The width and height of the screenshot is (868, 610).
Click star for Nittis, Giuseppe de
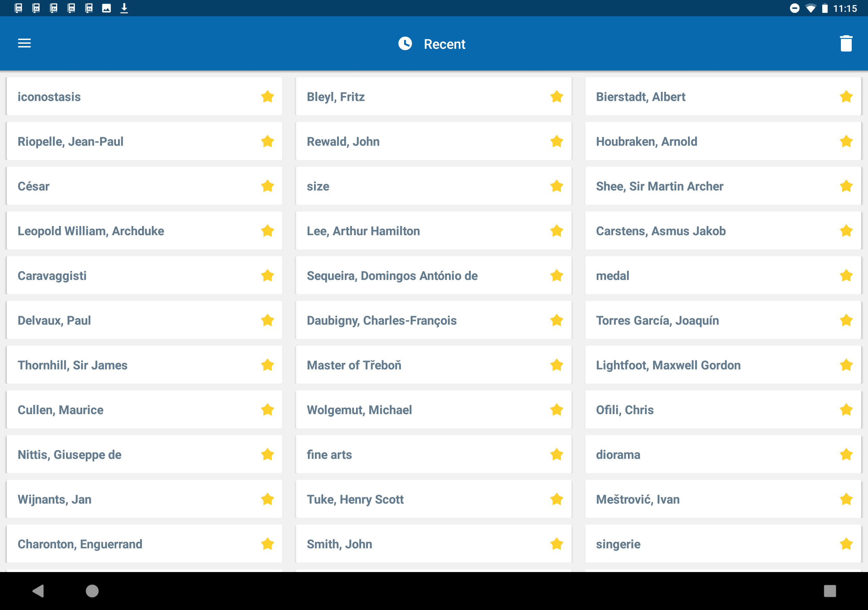pyautogui.click(x=267, y=454)
